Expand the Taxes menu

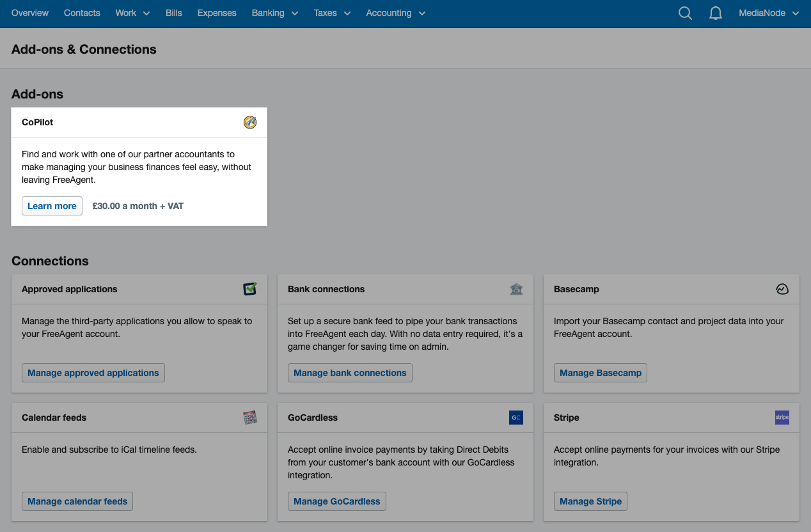(x=332, y=13)
